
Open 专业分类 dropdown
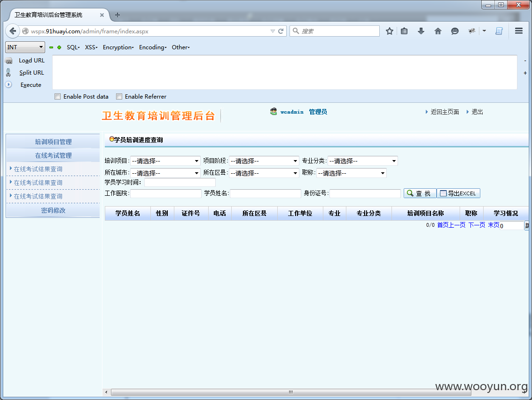[x=363, y=161]
